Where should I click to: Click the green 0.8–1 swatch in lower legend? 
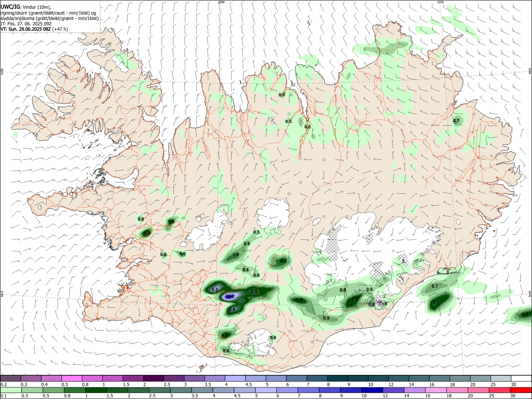click(x=74, y=390)
